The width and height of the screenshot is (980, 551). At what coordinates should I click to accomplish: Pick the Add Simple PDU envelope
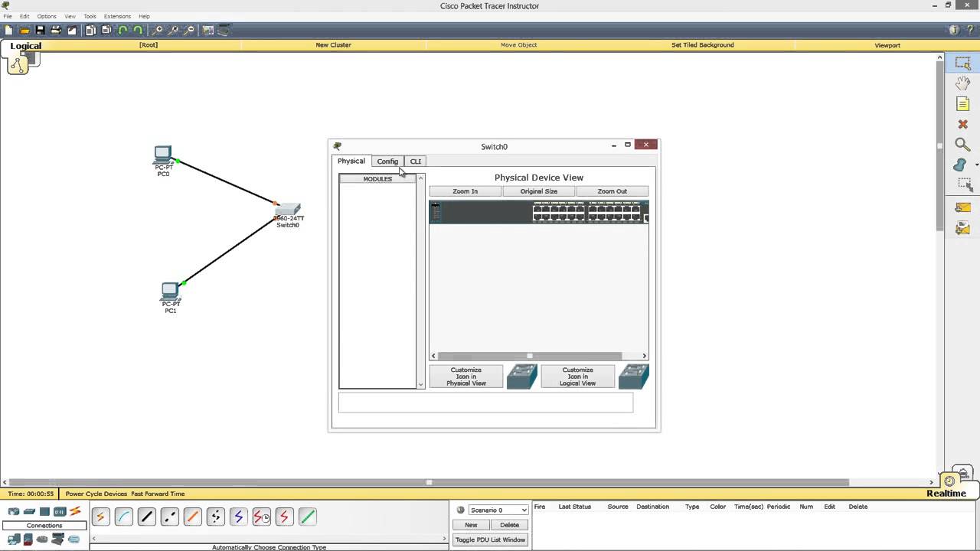[x=962, y=207]
